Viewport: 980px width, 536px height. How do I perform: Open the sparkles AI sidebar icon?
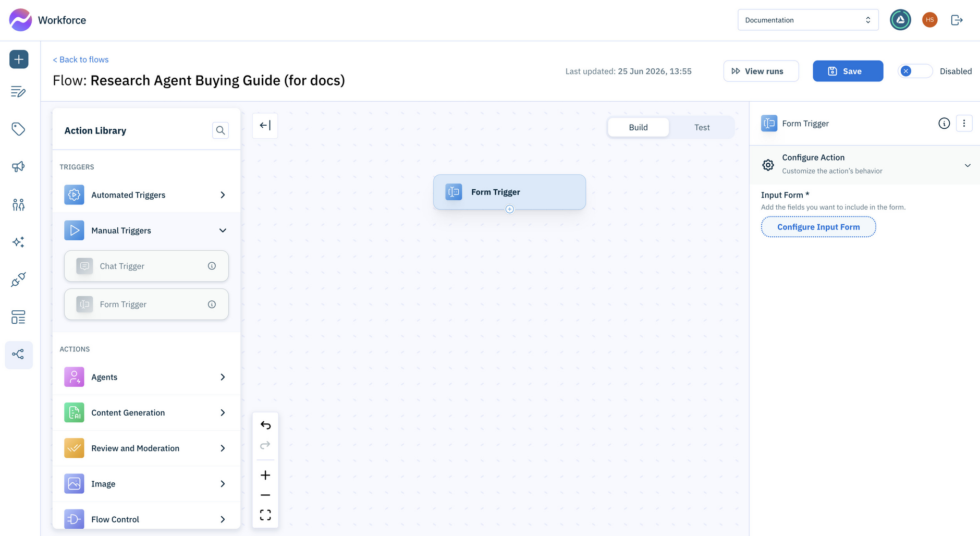18,242
